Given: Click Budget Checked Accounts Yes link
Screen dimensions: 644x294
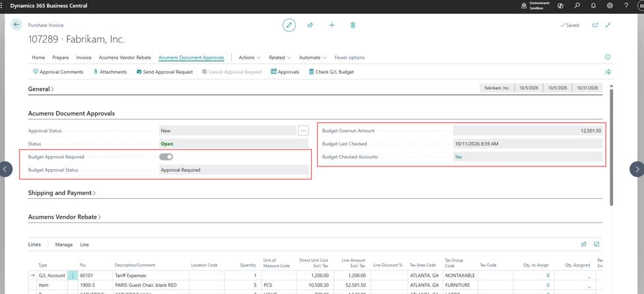Looking at the screenshot, I should click(458, 157).
